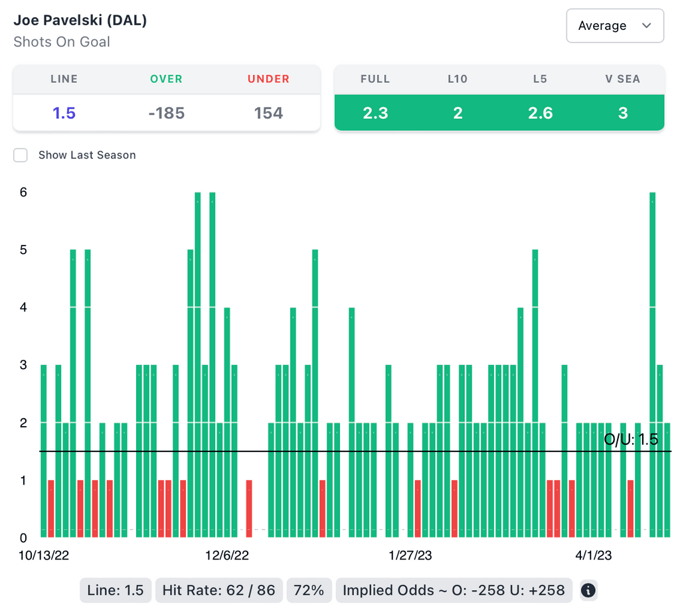Select the L5 stat tab
680x616 pixels.
(540, 79)
